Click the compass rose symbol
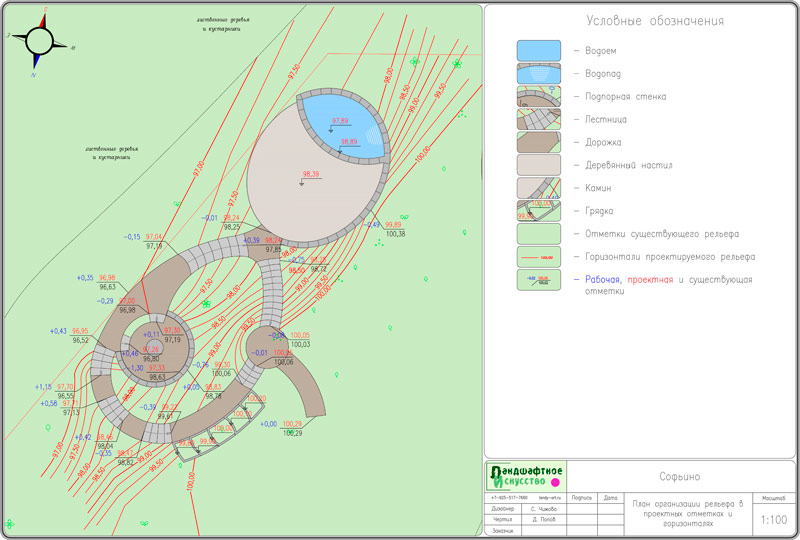 [40, 42]
